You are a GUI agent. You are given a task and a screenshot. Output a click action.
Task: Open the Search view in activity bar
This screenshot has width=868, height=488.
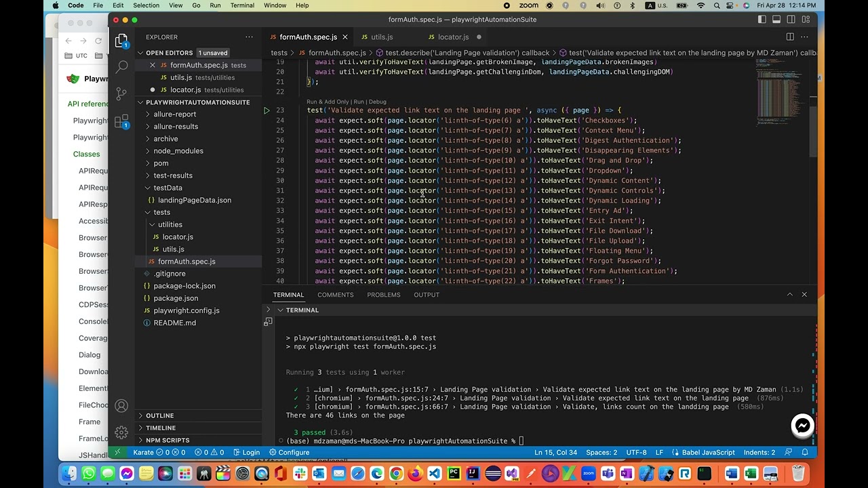point(121,66)
